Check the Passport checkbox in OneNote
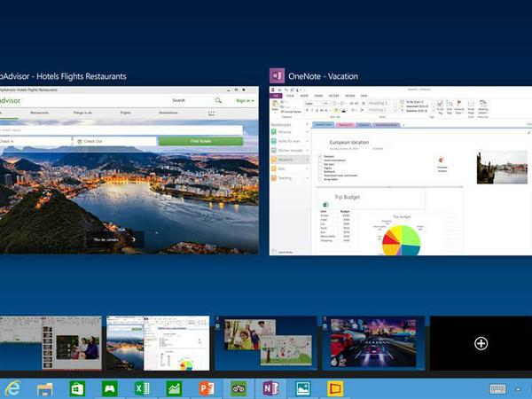The image size is (532, 399). pos(320,156)
